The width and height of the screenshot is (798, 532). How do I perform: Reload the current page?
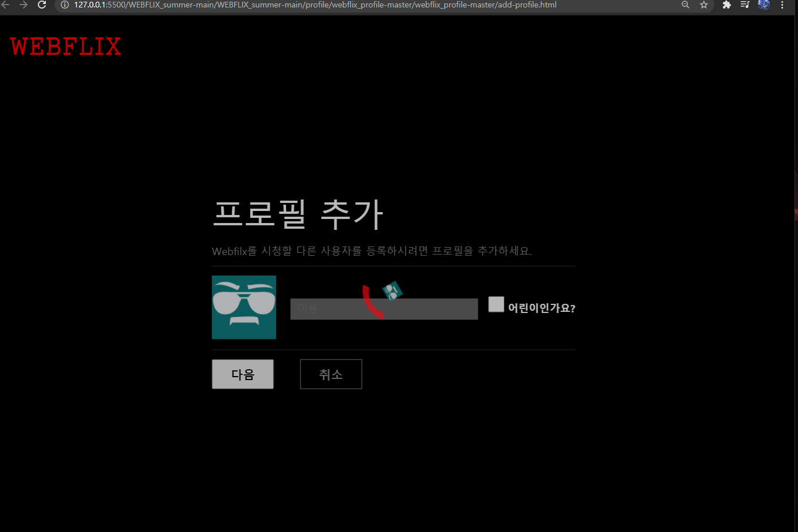point(41,6)
